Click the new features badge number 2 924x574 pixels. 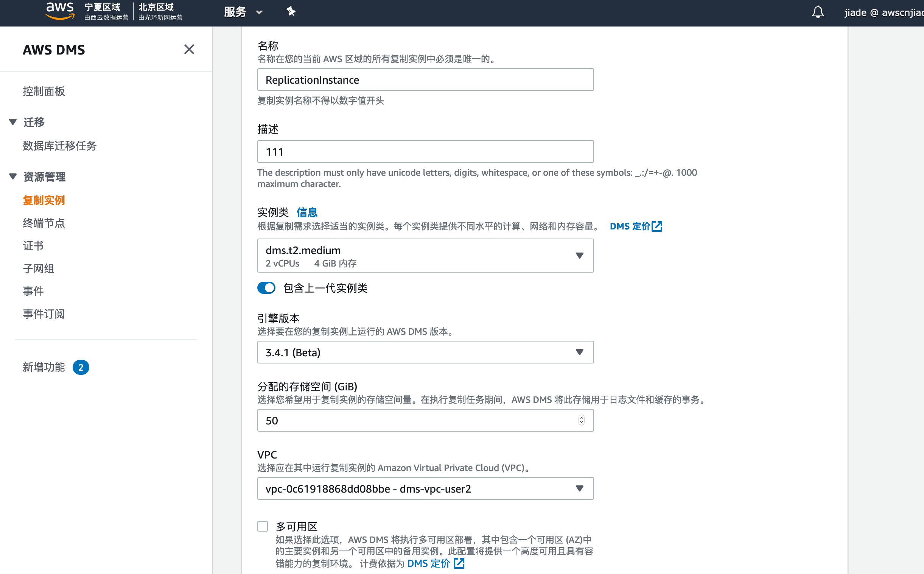[81, 367]
